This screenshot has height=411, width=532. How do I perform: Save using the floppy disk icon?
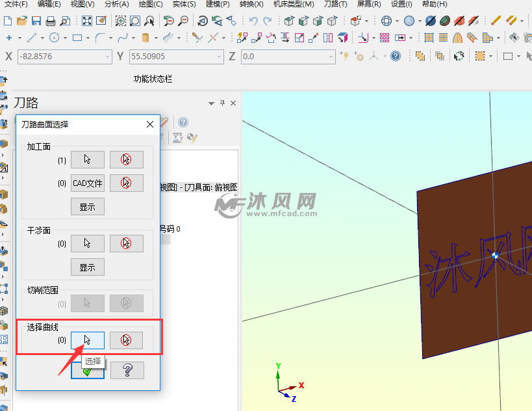tap(36, 21)
